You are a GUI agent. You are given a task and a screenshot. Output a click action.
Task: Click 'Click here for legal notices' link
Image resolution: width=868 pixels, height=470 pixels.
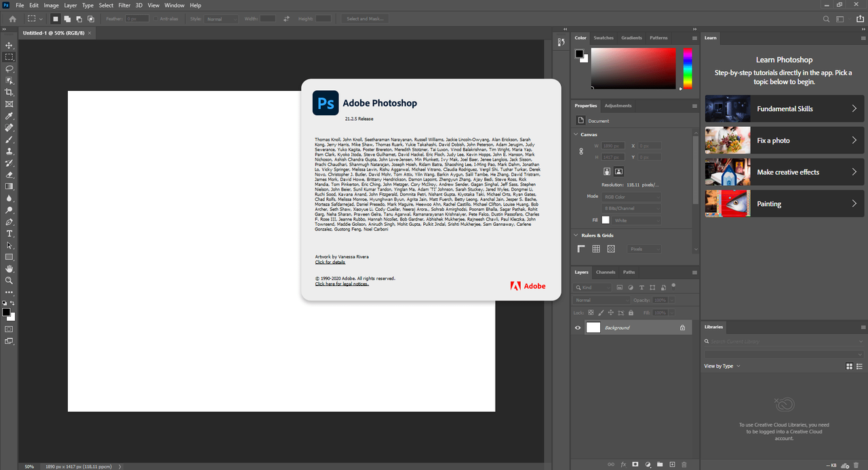pos(342,284)
